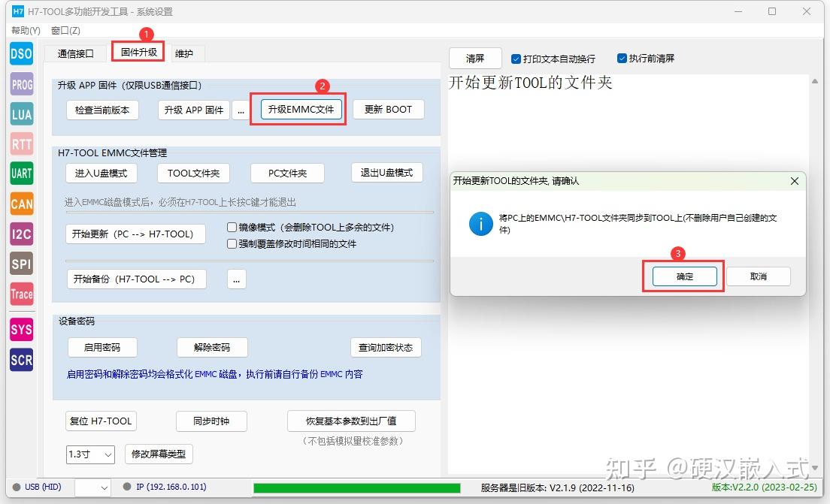The width and height of the screenshot is (830, 504).
Task: Open the Trace mode
Action: [20, 294]
